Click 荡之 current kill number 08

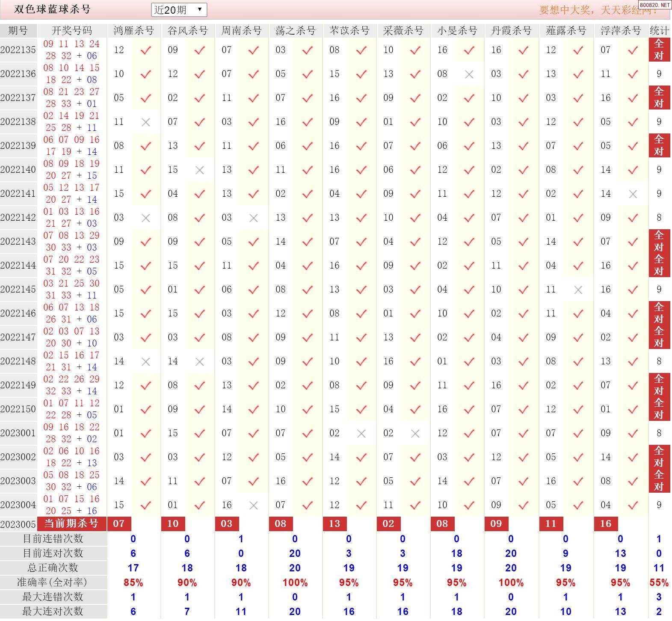(281, 523)
